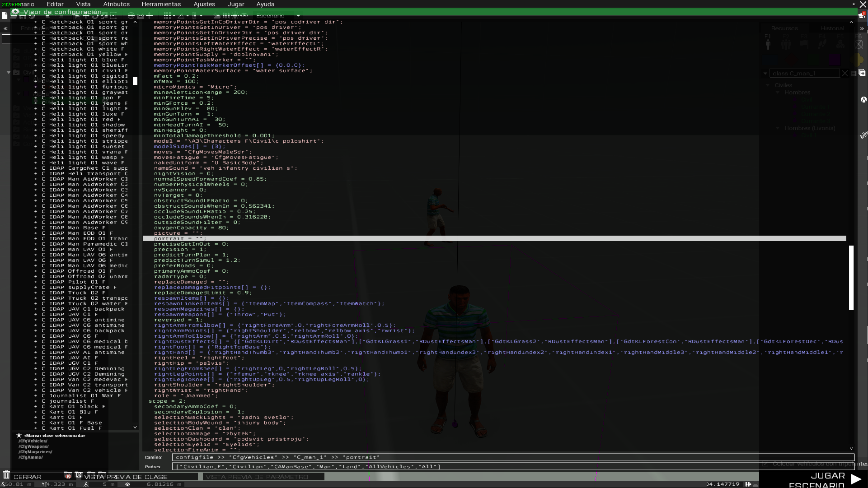Click the double-chevron collapse panel icon at right
The width and height of the screenshot is (868, 488).
click(862, 28)
